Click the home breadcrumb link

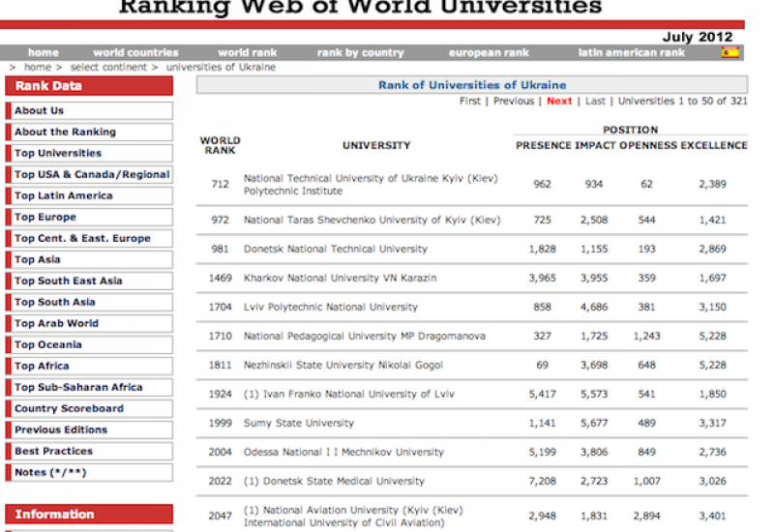38,67
